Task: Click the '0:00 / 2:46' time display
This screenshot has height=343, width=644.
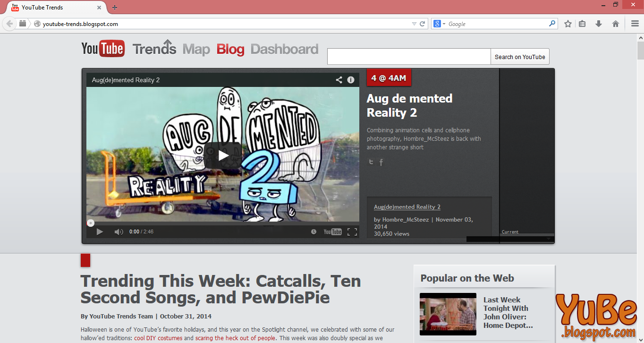Action: tap(141, 232)
